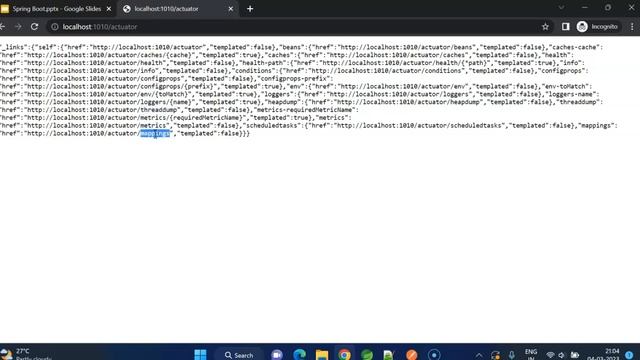Go back to the previous page
640x360 pixels.
(x=2, y=27)
